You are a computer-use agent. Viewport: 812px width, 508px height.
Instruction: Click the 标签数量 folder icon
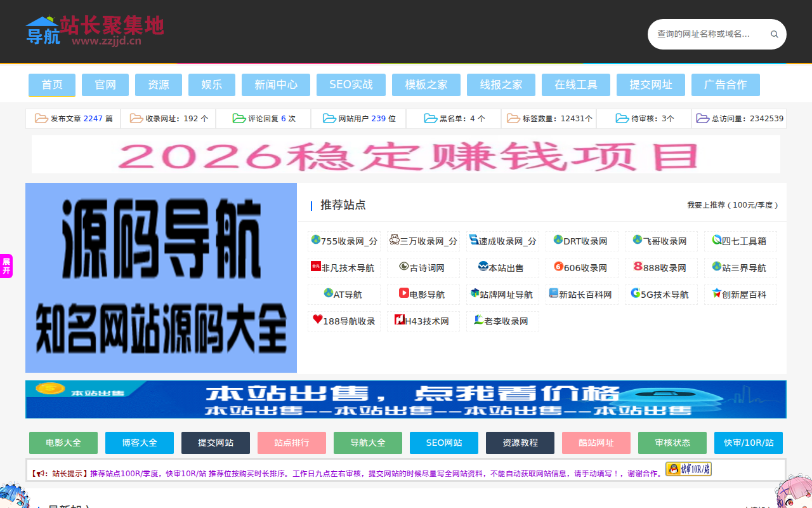pos(514,118)
